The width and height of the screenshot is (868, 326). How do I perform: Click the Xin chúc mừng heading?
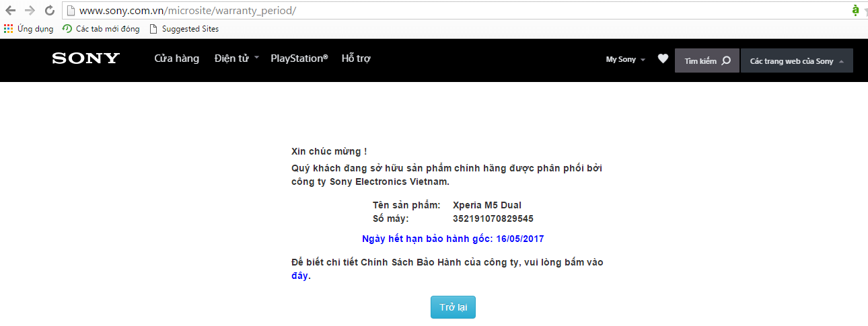pos(329,152)
